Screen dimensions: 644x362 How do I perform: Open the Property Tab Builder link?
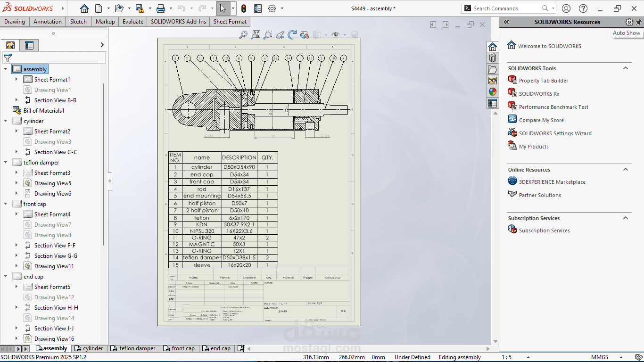(543, 81)
